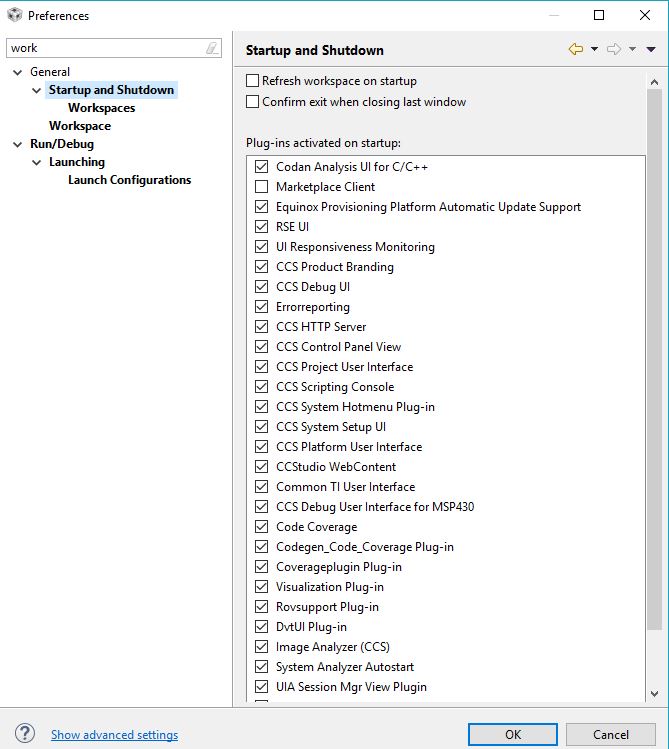669x749 pixels.
Task: Uncheck CCS System Hotmenu Plug-in
Action: click(261, 407)
